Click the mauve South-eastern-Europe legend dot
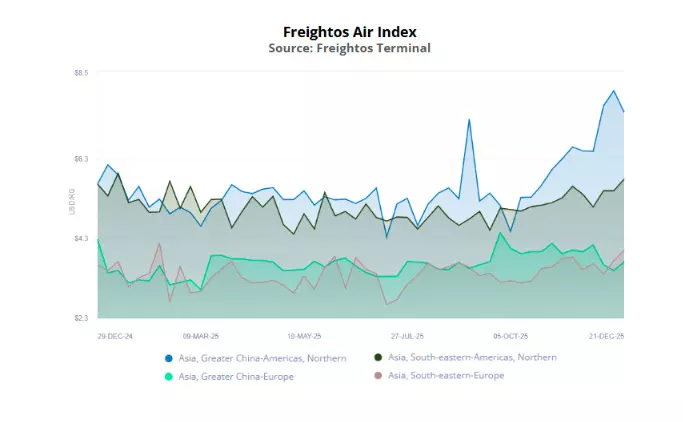 click(x=378, y=376)
